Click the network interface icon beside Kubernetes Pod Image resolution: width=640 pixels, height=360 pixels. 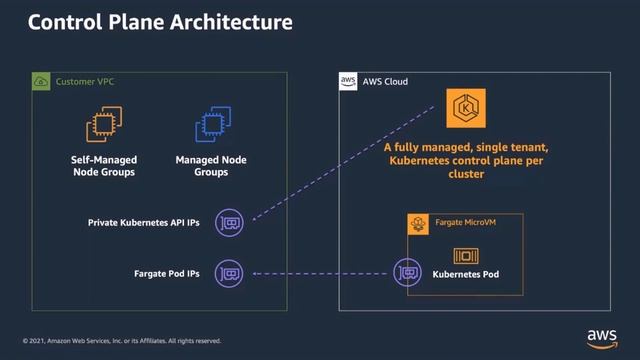pos(407,272)
